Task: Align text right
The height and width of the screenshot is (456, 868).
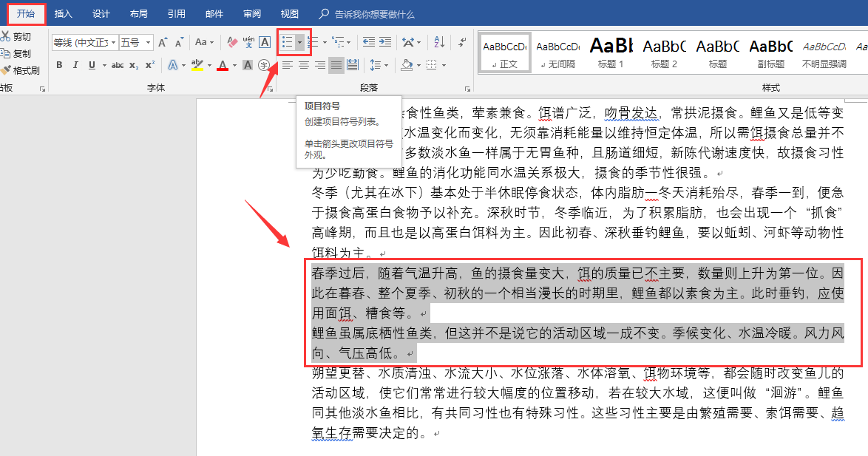Action: coord(320,65)
